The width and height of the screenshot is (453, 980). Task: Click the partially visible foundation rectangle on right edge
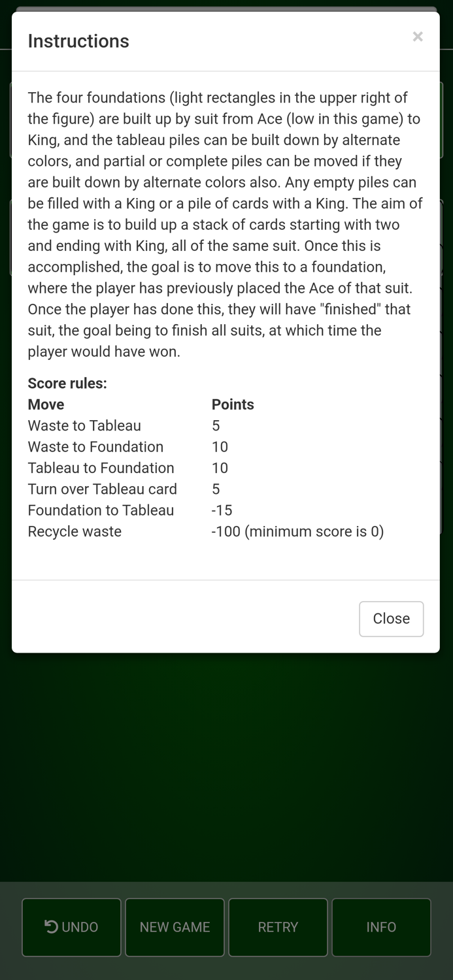click(x=447, y=118)
